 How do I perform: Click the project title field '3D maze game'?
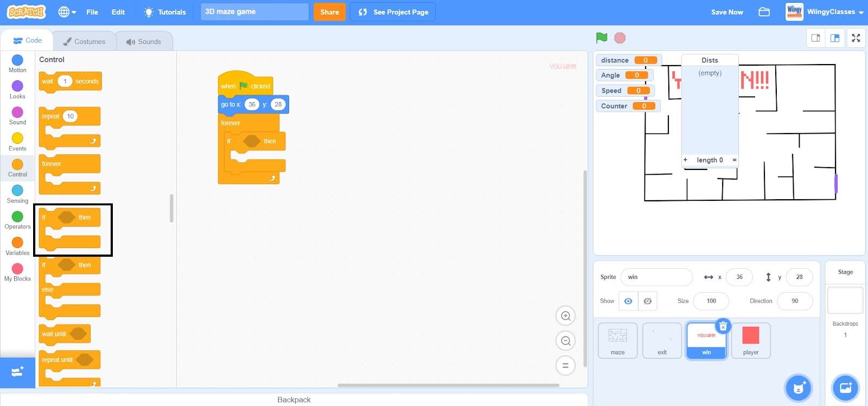[254, 12]
